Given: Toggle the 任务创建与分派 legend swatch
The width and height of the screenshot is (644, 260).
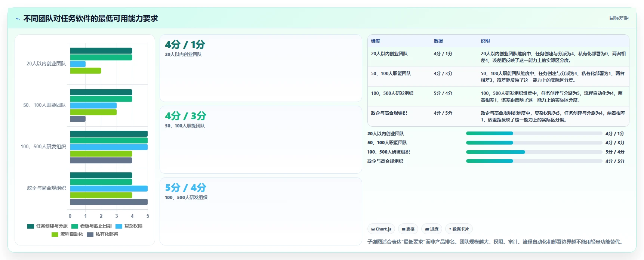Looking at the screenshot, I should 31,226.
